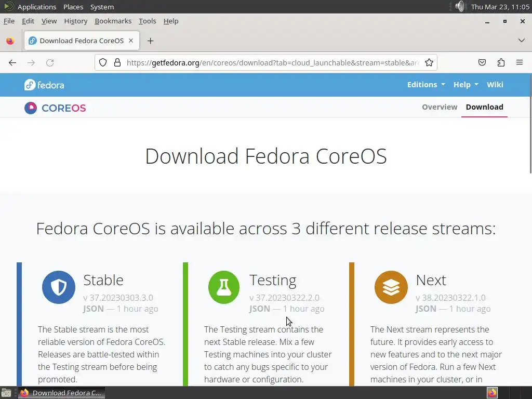Viewport: 532px width, 399px height.
Task: Click the page vertical scrollbar
Action: [530, 124]
